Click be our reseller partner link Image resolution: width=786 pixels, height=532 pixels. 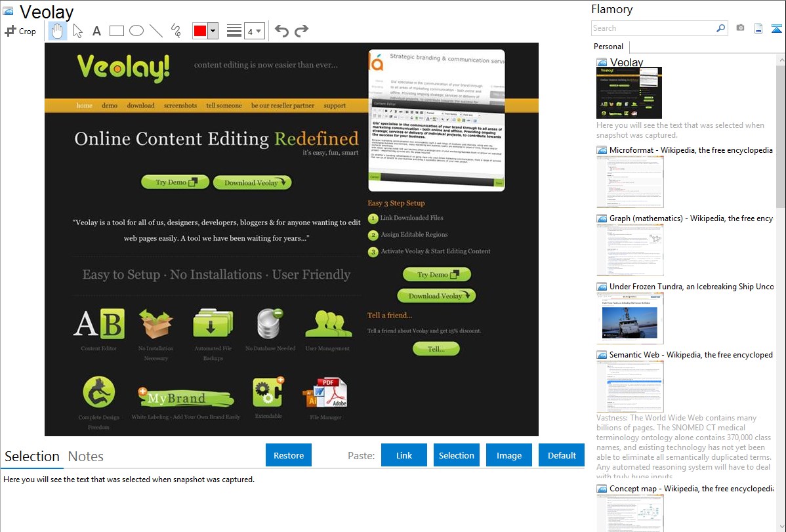[x=283, y=106]
